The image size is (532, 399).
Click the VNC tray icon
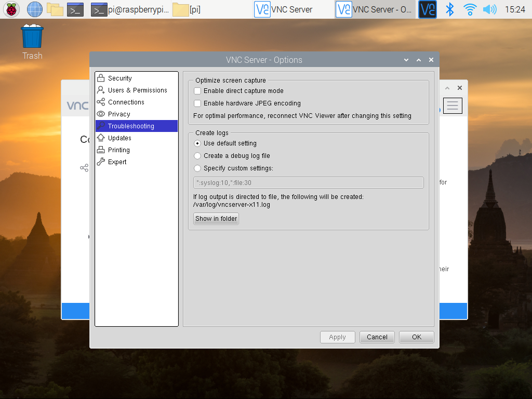[427, 9]
